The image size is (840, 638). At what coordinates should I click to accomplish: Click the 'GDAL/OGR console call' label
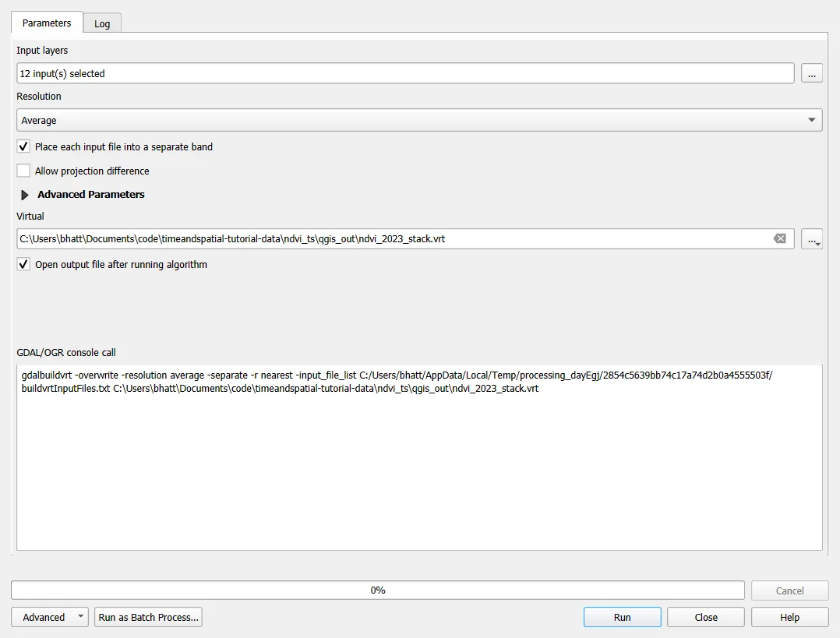(x=66, y=352)
